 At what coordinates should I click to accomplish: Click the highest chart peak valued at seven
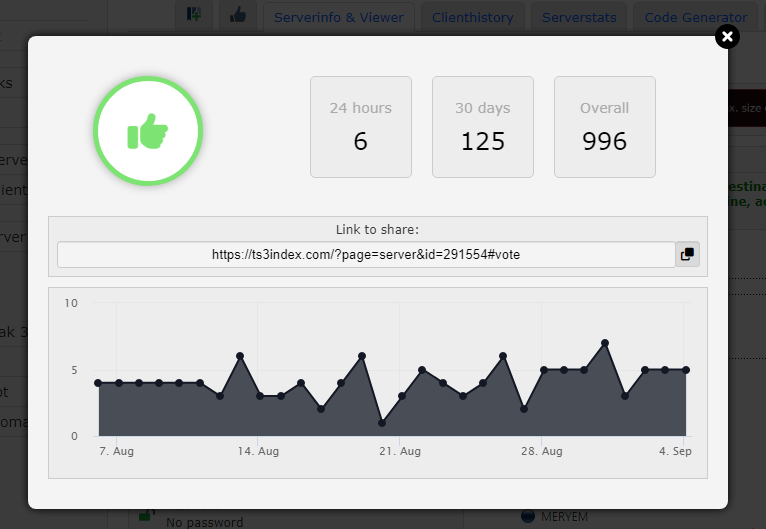coord(605,343)
